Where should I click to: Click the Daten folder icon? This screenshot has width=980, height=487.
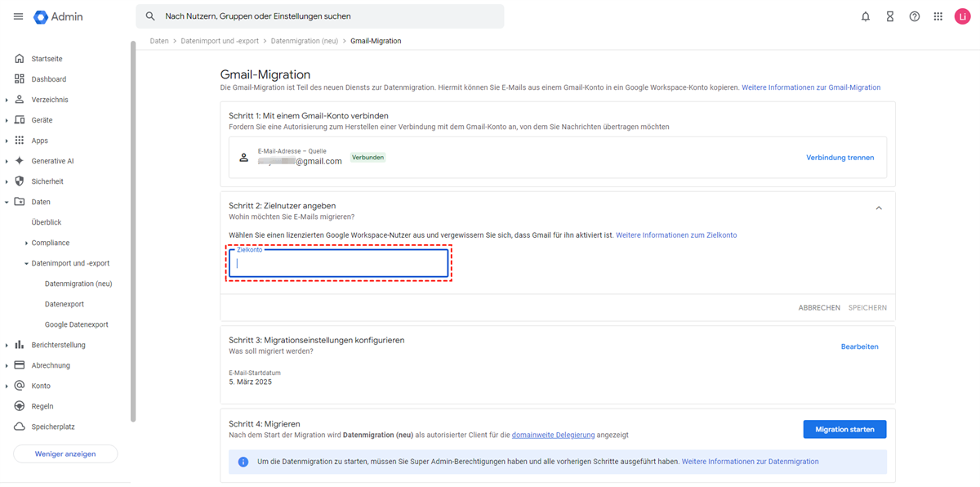20,202
